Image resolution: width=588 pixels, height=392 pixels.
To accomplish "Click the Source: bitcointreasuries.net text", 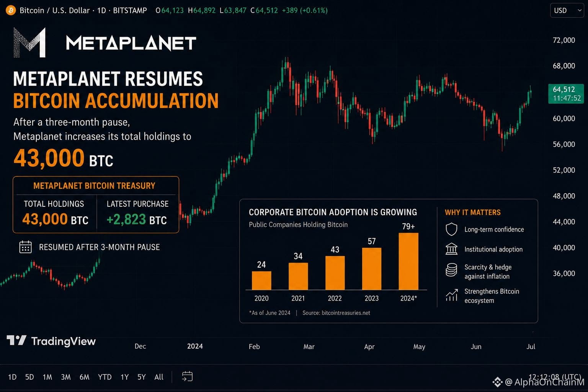I will [x=336, y=313].
